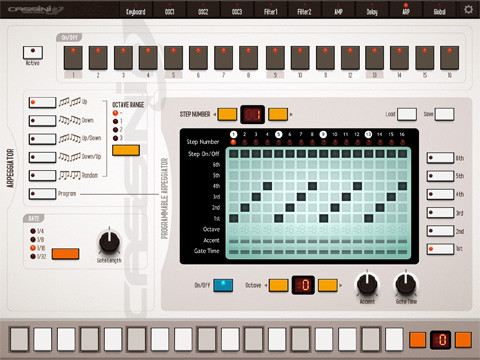The height and width of the screenshot is (360, 480).
Task: Enable the Program arpeggio mode
Action: tap(42, 194)
